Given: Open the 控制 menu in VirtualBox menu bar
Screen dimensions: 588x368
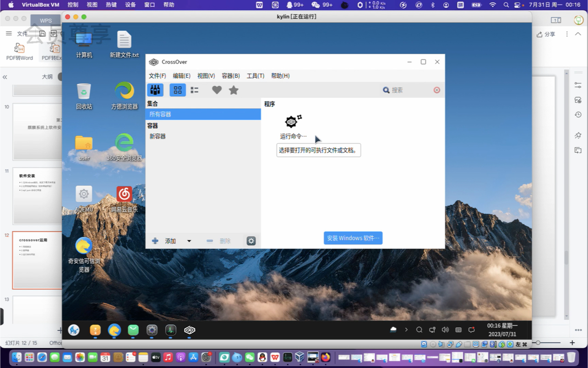Looking at the screenshot, I should [73, 5].
